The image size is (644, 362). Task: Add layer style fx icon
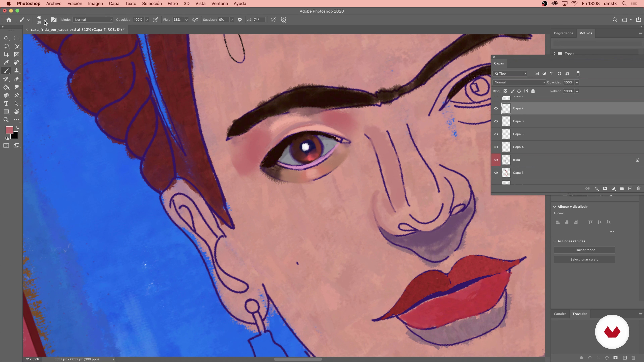click(596, 189)
